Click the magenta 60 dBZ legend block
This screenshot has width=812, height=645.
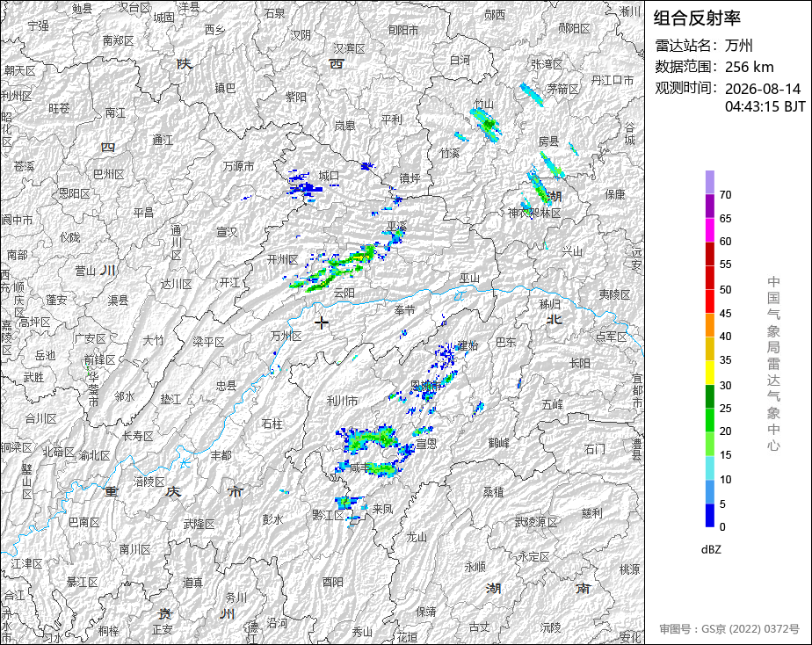tap(709, 230)
